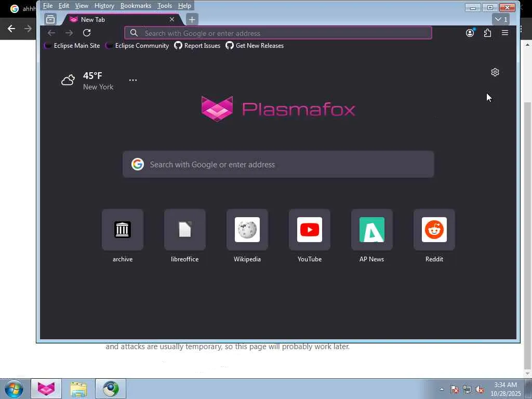This screenshot has height=399, width=532.
Task: Open the taskbar clock showing 3:34 AM
Action: tap(506, 389)
